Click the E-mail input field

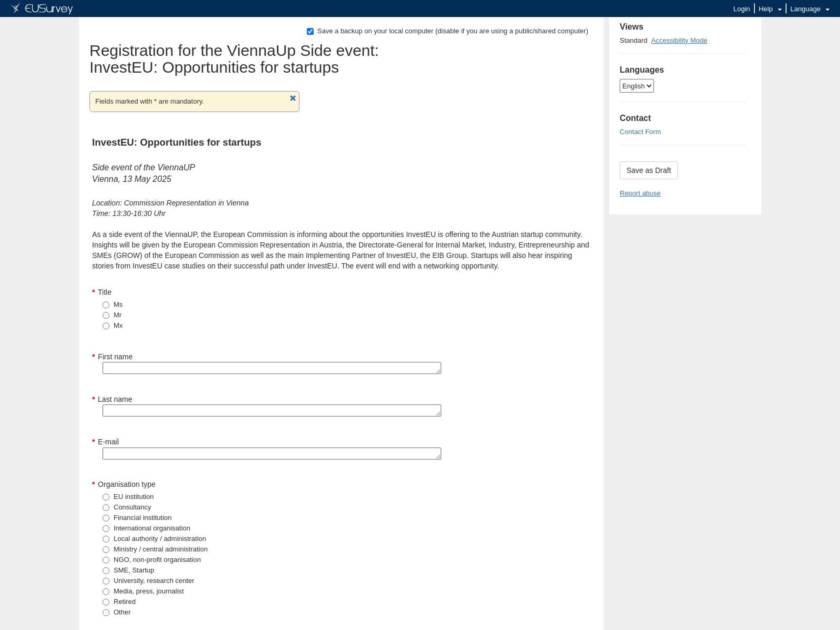(x=271, y=453)
